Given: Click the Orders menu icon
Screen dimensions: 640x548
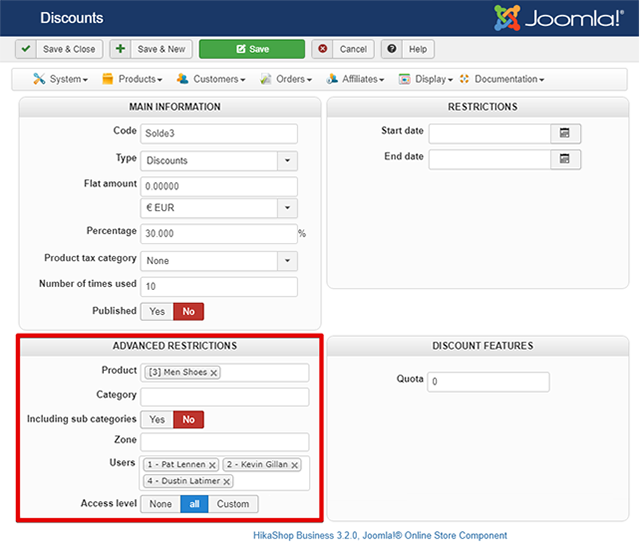Looking at the screenshot, I should [x=266, y=79].
